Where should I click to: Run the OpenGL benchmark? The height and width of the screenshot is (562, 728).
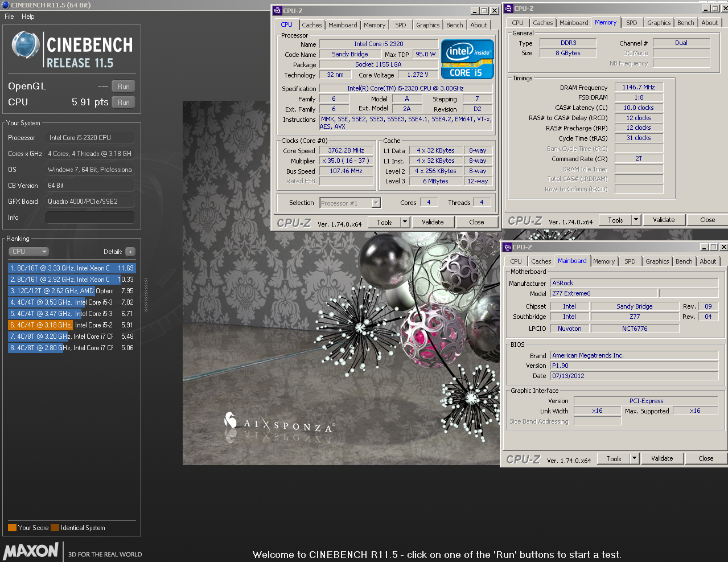124,87
